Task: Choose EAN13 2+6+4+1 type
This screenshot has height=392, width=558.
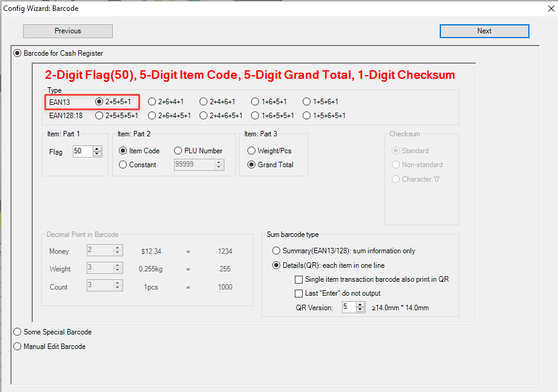Action: (166, 102)
